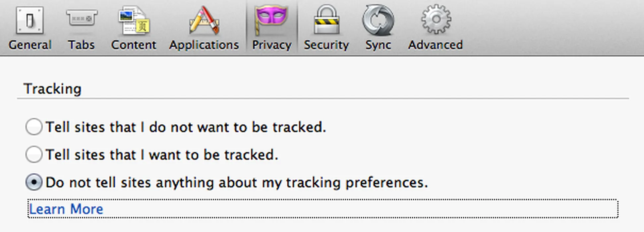This screenshot has height=232, width=644.
Task: Select the want-to-be-tracked radio button
Action: [x=34, y=154]
